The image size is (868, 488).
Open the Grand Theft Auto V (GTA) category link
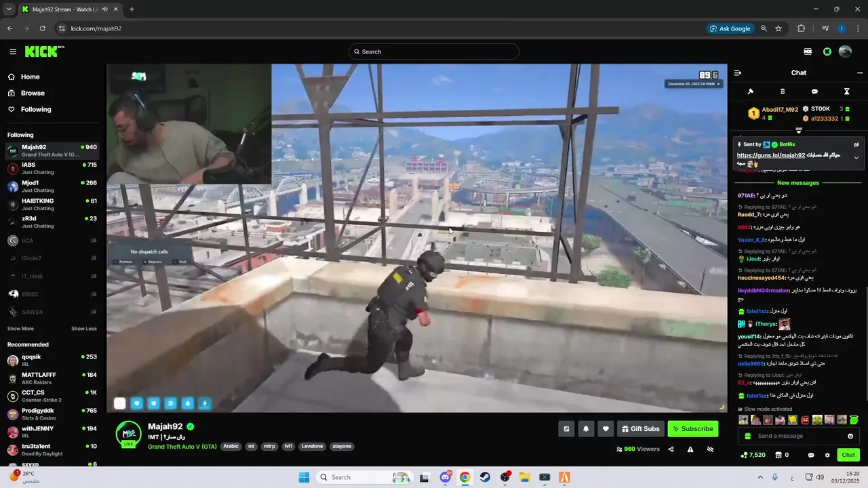click(182, 447)
